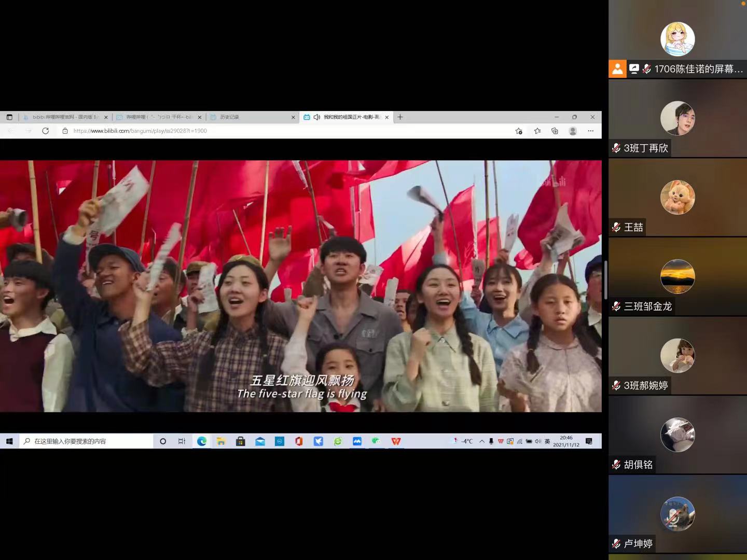Click the Favorites star-list icon in browser toolbar
The height and width of the screenshot is (560, 747).
(x=537, y=131)
